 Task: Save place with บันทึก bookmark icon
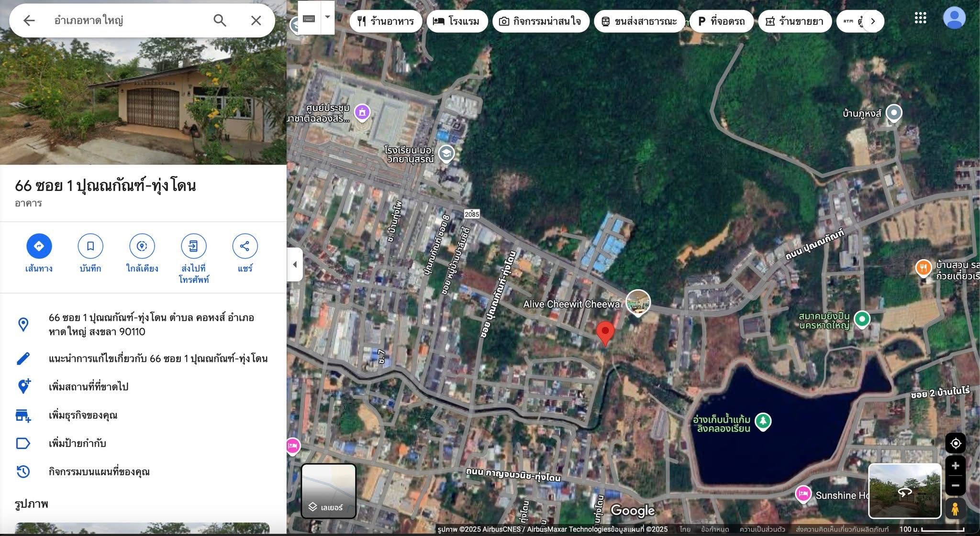point(90,246)
